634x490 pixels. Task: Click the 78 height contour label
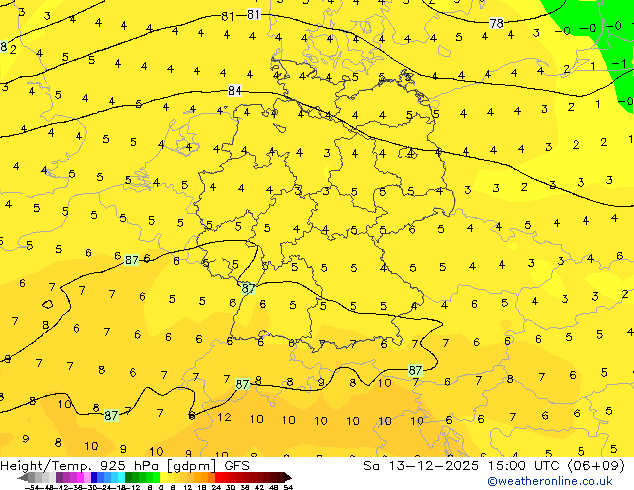pyautogui.click(x=497, y=23)
